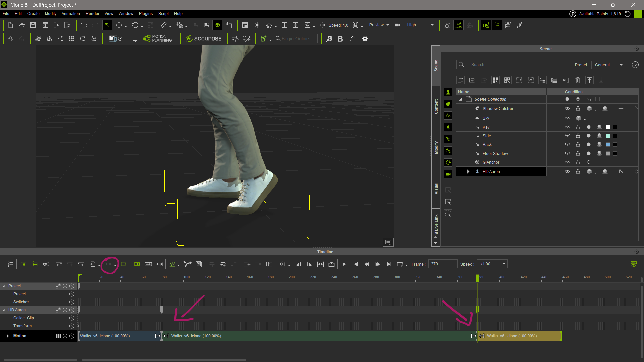This screenshot has height=362, width=644.
Task: Open the Preset General dropdown
Action: pyautogui.click(x=608, y=65)
